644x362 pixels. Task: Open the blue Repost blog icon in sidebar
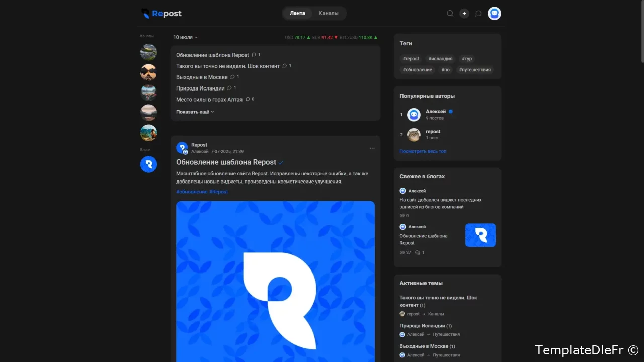148,164
